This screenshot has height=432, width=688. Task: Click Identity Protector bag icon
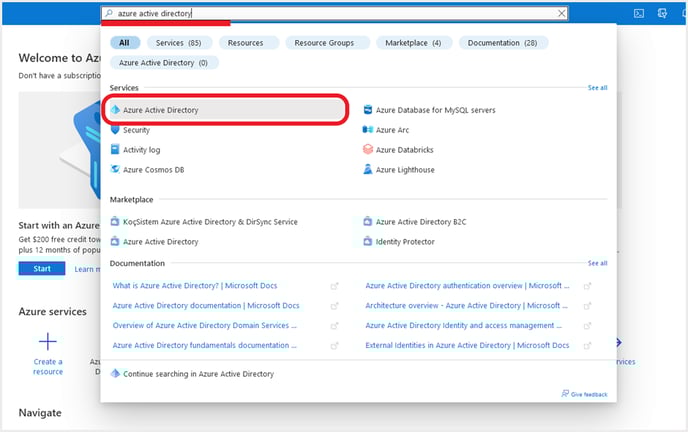[x=368, y=241]
